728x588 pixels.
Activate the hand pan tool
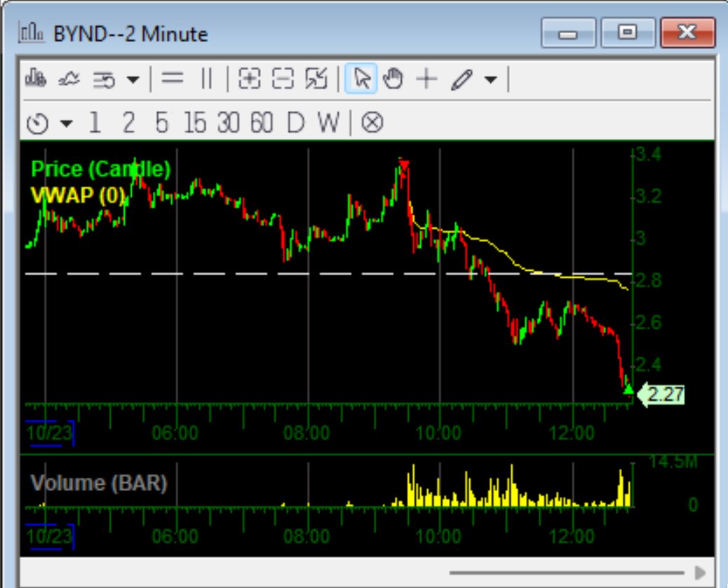[x=393, y=79]
